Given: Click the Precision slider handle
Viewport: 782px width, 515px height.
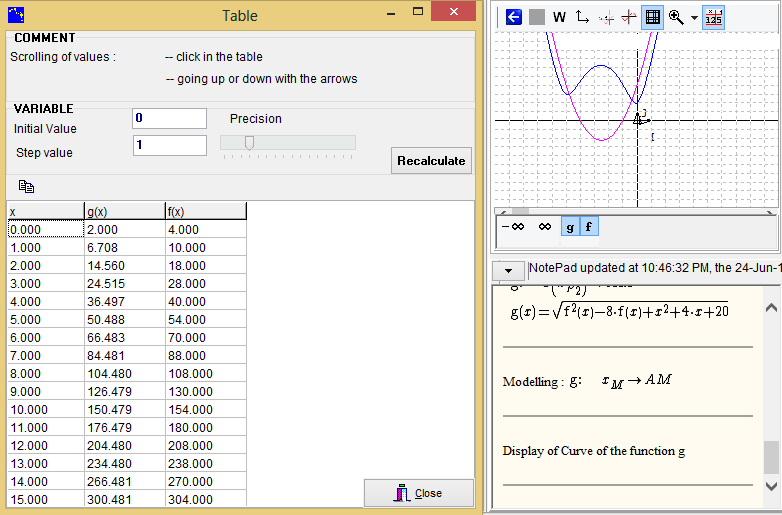Looking at the screenshot, I should point(249,143).
